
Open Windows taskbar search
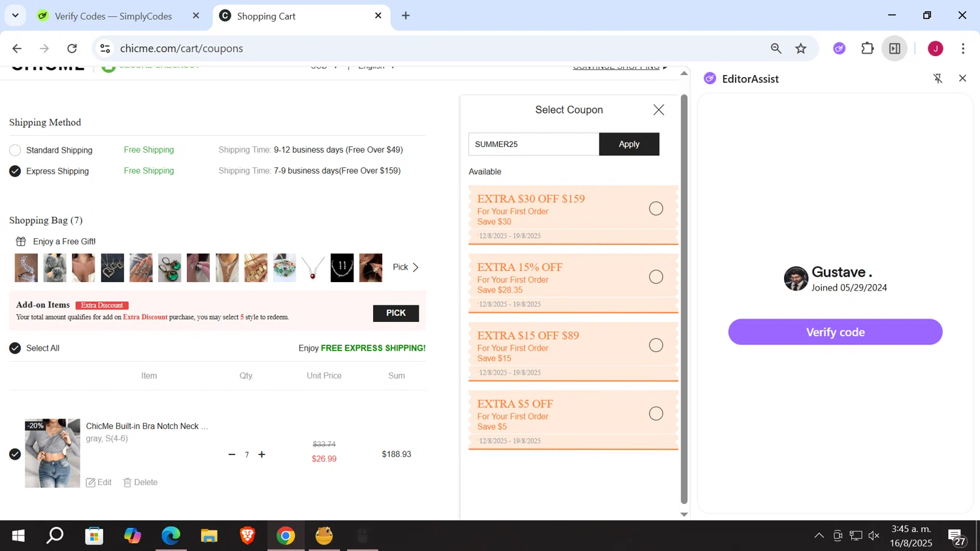56,536
